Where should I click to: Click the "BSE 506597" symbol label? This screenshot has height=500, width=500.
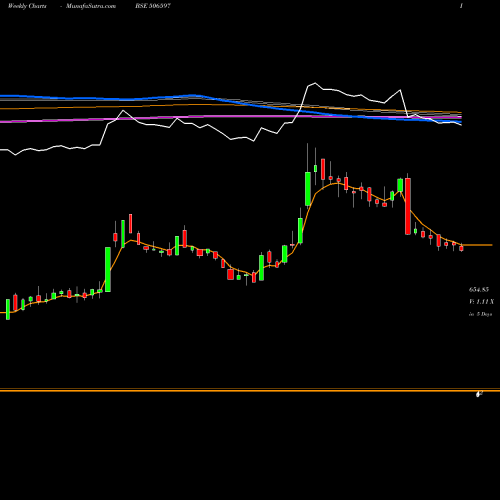[x=153, y=6]
